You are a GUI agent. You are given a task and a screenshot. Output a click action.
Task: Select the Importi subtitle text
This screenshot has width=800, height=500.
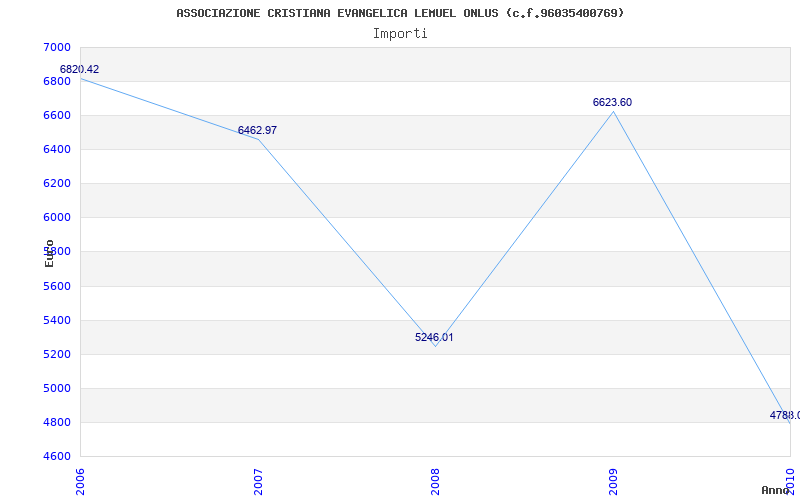400,34
